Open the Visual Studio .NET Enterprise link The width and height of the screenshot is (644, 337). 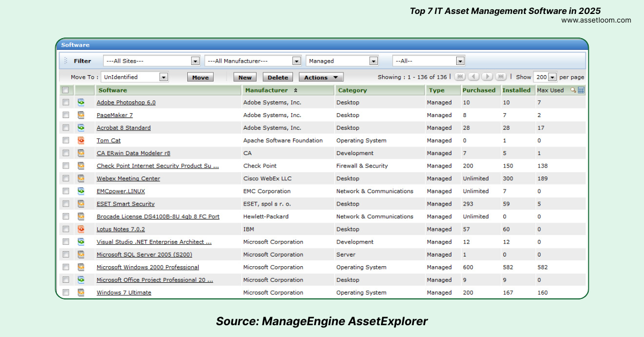click(x=154, y=242)
